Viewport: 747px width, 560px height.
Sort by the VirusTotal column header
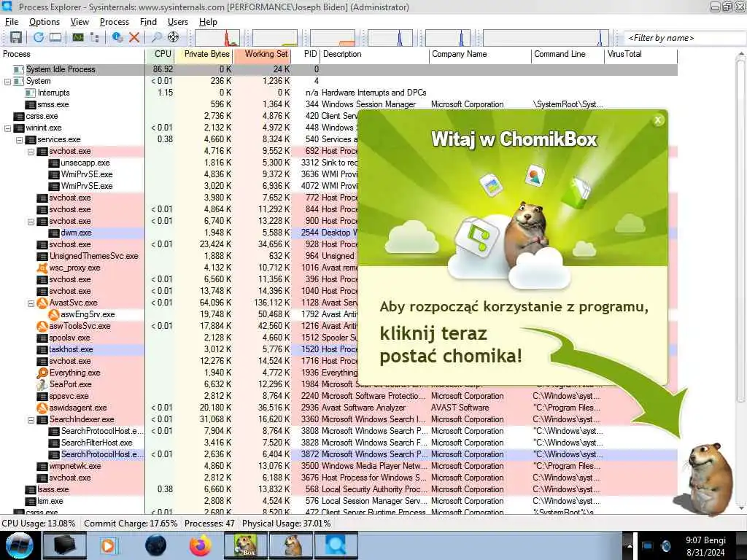point(640,54)
